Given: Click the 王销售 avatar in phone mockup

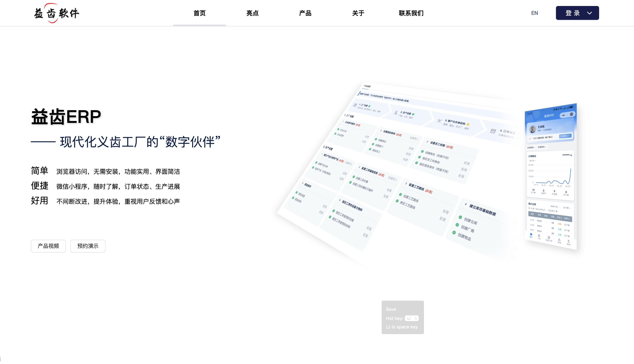Looking at the screenshot, I should click(533, 129).
